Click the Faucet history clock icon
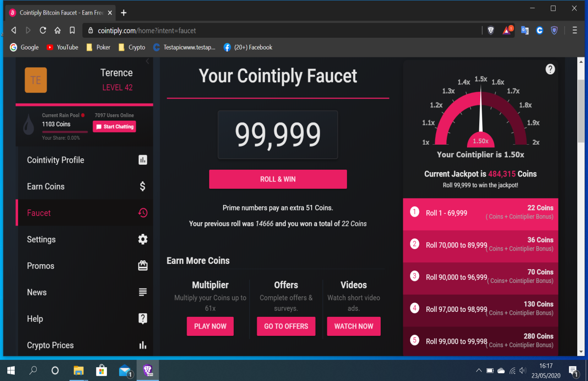 pos(143,213)
